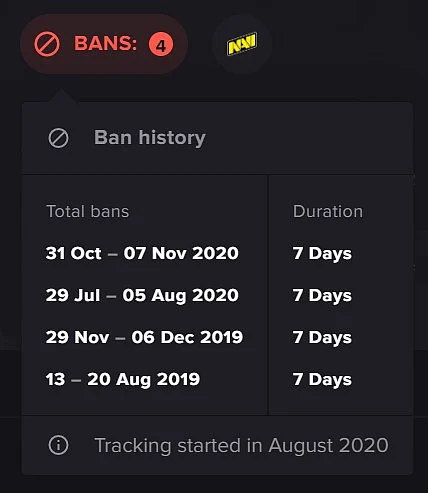This screenshot has width=428, height=493.
Task: Click the red BANS: label text
Action: click(105, 43)
